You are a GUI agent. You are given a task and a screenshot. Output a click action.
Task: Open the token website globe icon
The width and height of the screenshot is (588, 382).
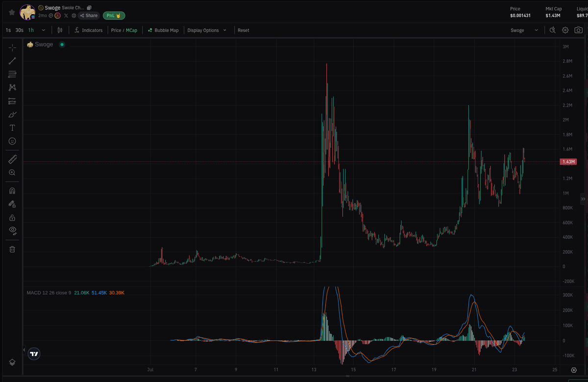74,16
